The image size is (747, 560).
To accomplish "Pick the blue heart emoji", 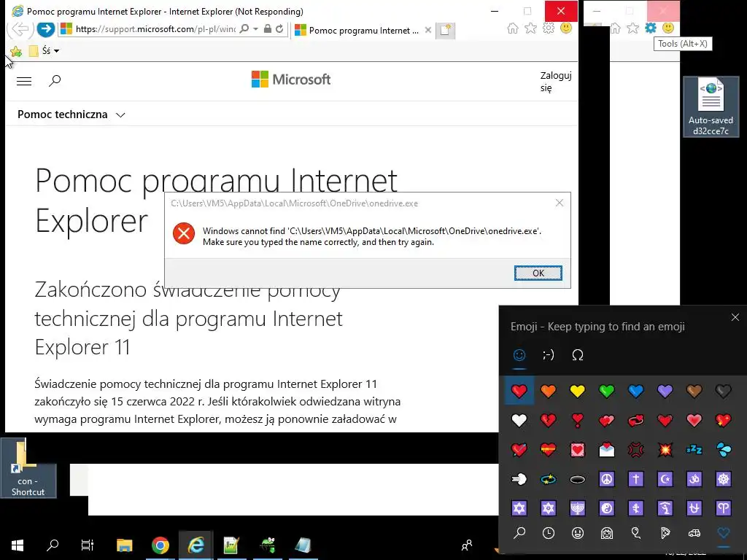I will click(x=635, y=391).
